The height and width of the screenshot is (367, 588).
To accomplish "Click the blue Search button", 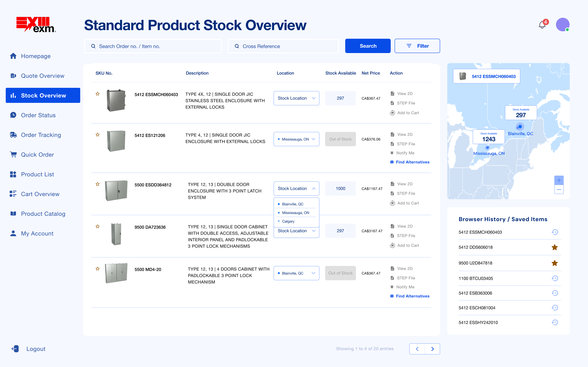I will pyautogui.click(x=368, y=46).
